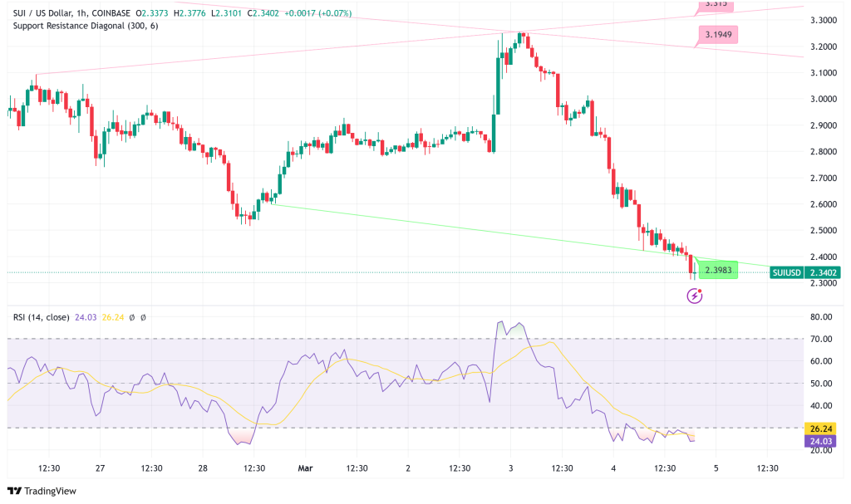This screenshot has height=504, width=851.
Task: Click the close price C2.3402 value
Action: 263,13
